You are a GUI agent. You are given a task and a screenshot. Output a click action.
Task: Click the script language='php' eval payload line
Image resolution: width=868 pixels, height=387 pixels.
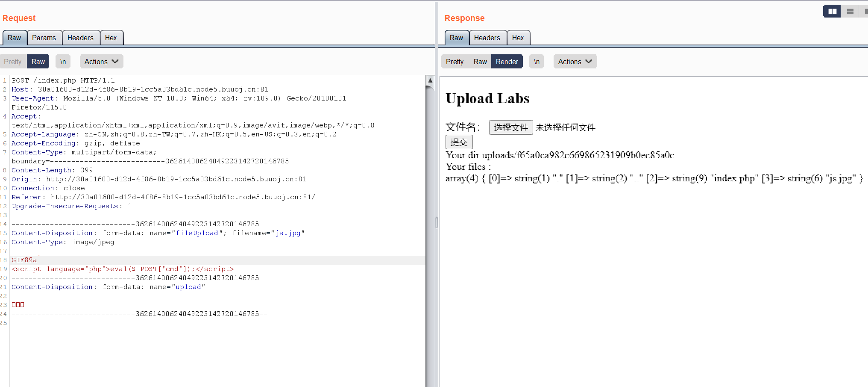(x=123, y=269)
